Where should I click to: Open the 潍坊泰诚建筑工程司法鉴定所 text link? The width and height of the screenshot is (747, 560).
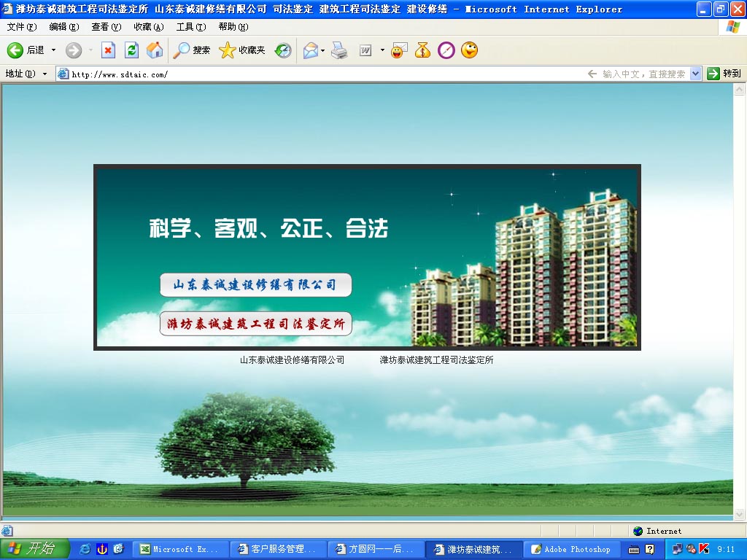click(436, 360)
